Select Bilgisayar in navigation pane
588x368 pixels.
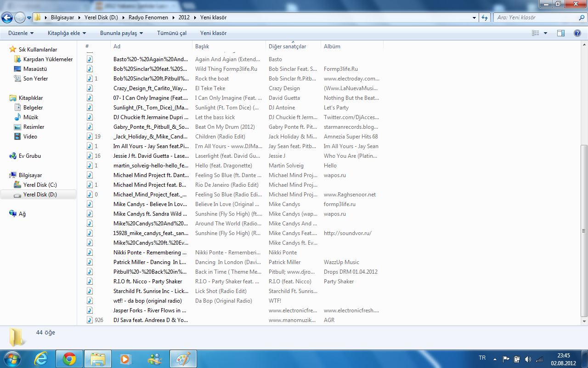[30, 175]
